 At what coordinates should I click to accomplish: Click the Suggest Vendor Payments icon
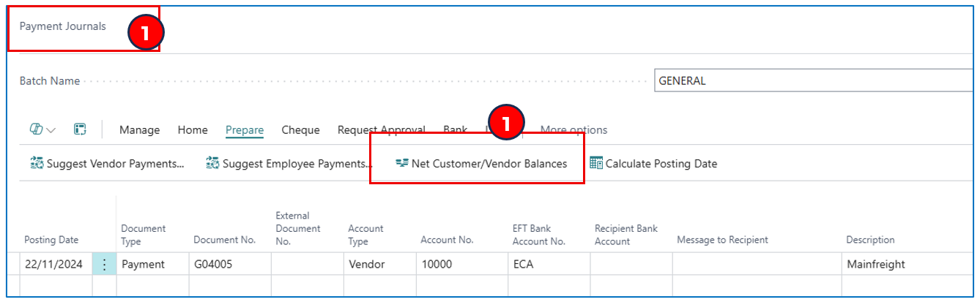pyautogui.click(x=37, y=164)
